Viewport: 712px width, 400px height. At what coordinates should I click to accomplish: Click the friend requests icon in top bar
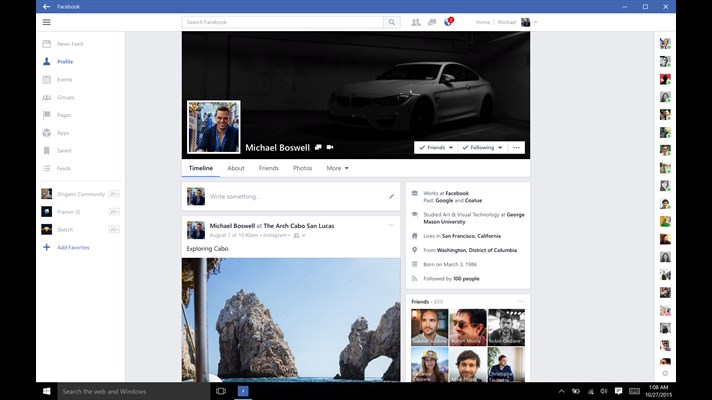click(416, 22)
